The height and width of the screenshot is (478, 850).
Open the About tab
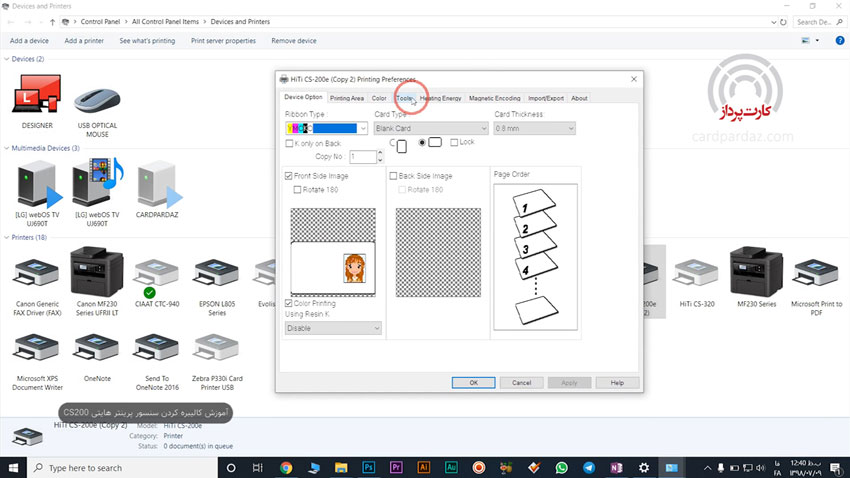tap(579, 98)
